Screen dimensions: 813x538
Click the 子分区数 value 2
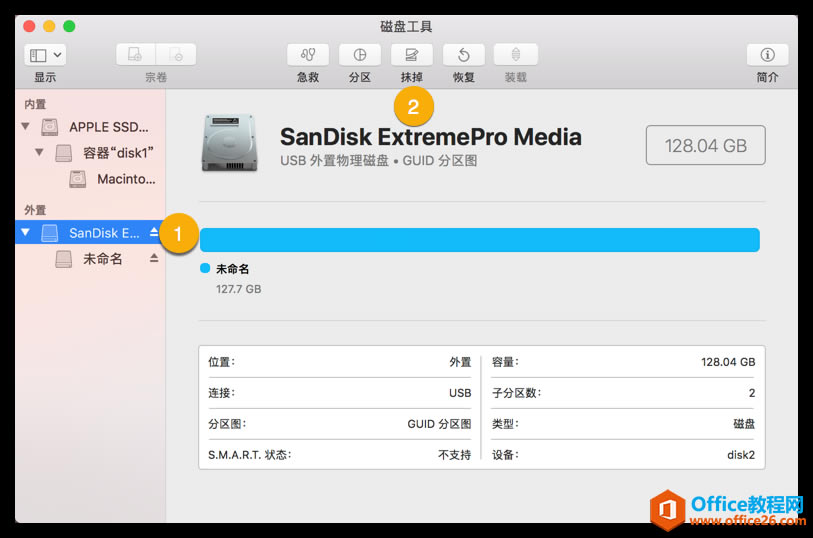(x=752, y=393)
